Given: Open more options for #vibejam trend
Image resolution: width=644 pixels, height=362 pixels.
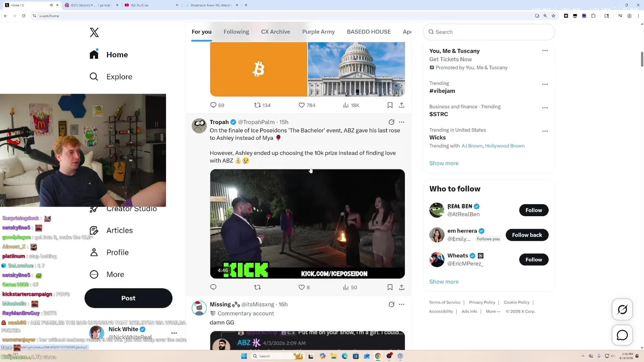Looking at the screenshot, I should (x=545, y=84).
